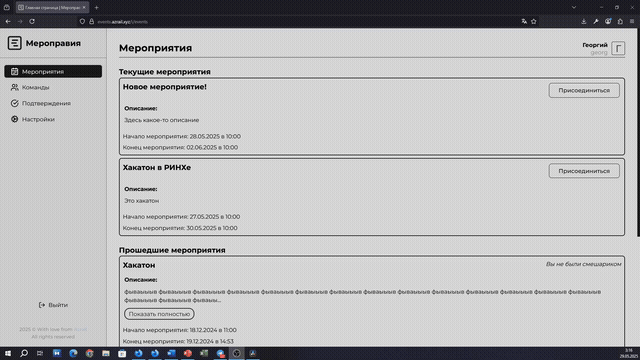
Task: Click the wrench toolbar icon
Action: pyautogui.click(x=596, y=22)
